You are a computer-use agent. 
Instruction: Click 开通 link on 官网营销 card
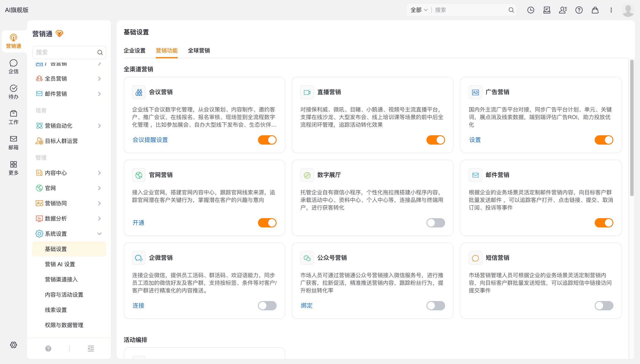click(x=138, y=223)
